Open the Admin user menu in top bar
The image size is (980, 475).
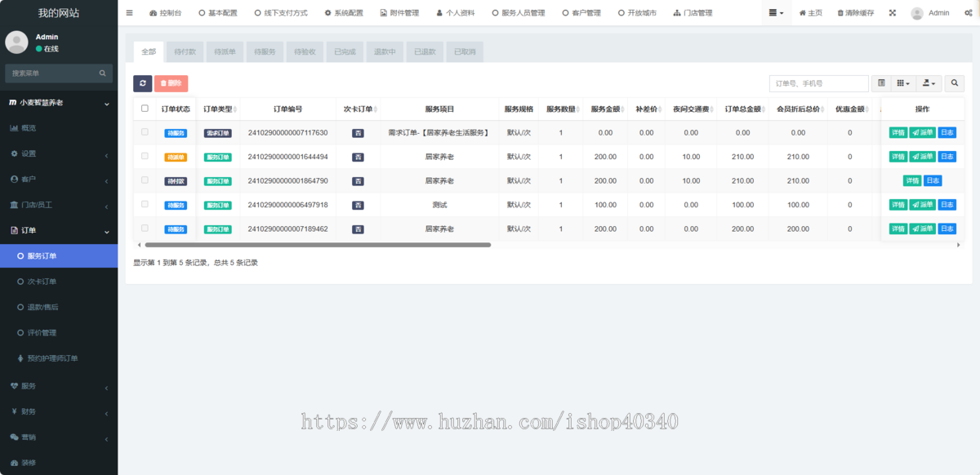(930, 13)
